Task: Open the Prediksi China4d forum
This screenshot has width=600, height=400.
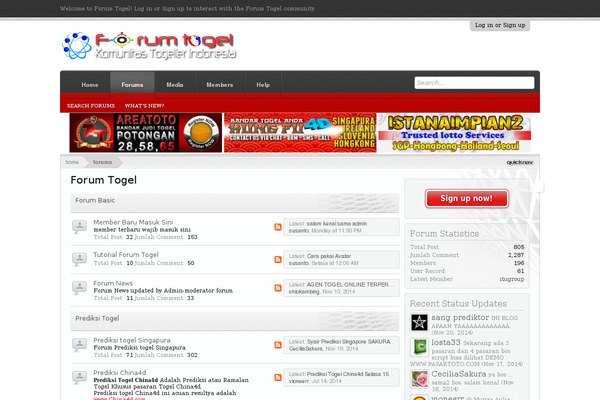Action: [x=120, y=372]
